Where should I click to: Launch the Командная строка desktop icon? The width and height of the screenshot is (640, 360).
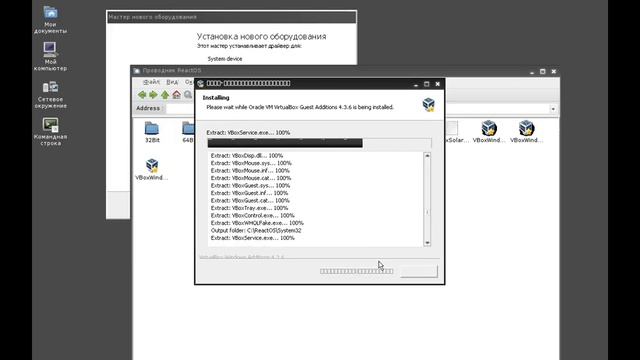(50, 131)
